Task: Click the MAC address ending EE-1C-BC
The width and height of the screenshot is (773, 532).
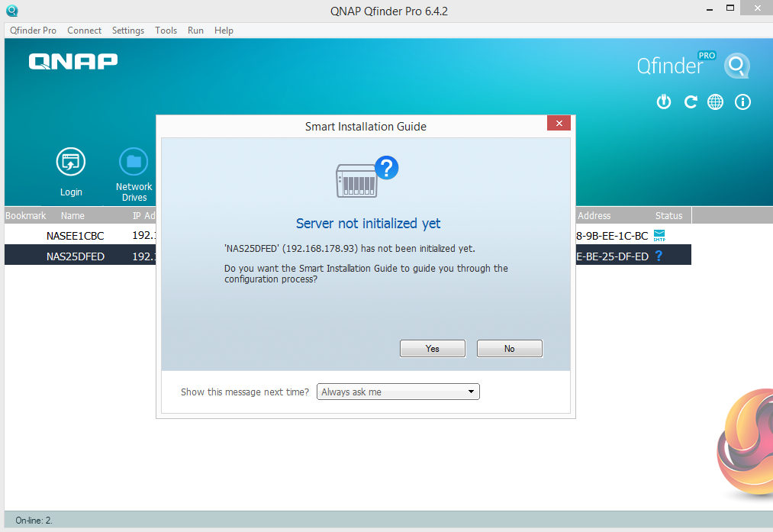Action: tap(612, 236)
